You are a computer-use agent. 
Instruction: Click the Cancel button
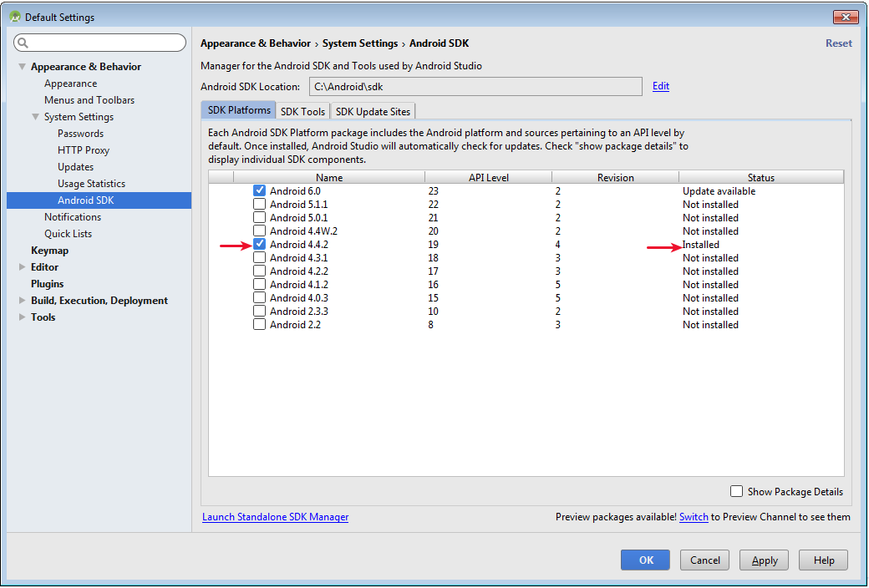tap(705, 560)
